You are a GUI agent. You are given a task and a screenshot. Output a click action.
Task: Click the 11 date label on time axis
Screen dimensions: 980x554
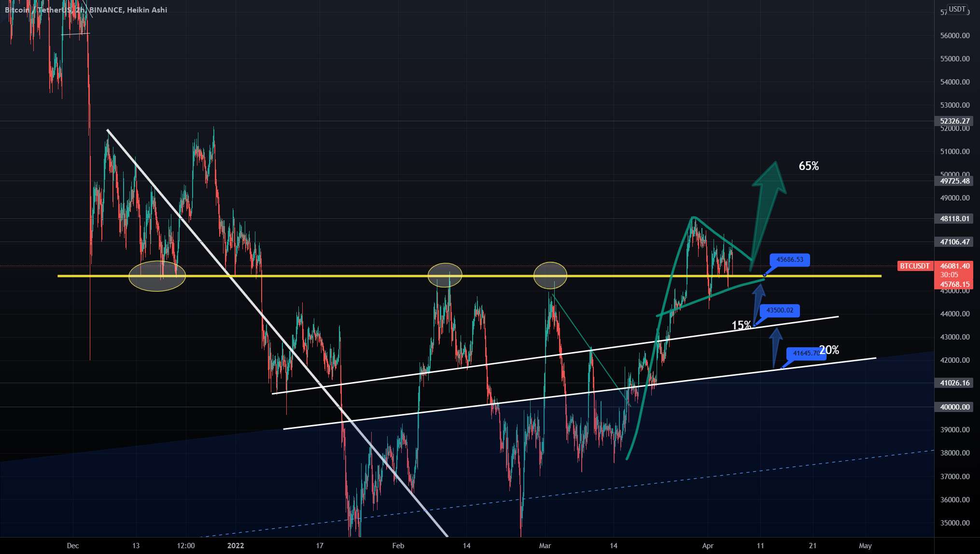pos(760,546)
